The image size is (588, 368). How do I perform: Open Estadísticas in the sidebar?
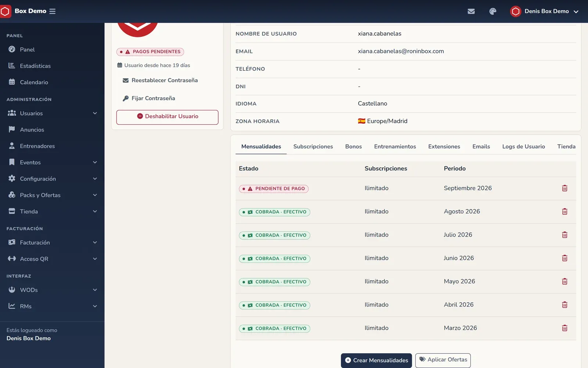[52, 66]
